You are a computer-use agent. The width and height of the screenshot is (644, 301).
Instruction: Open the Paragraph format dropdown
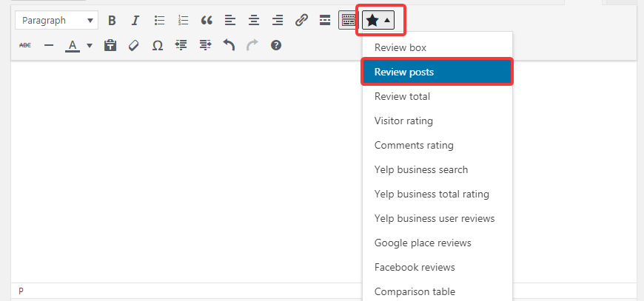(x=57, y=21)
